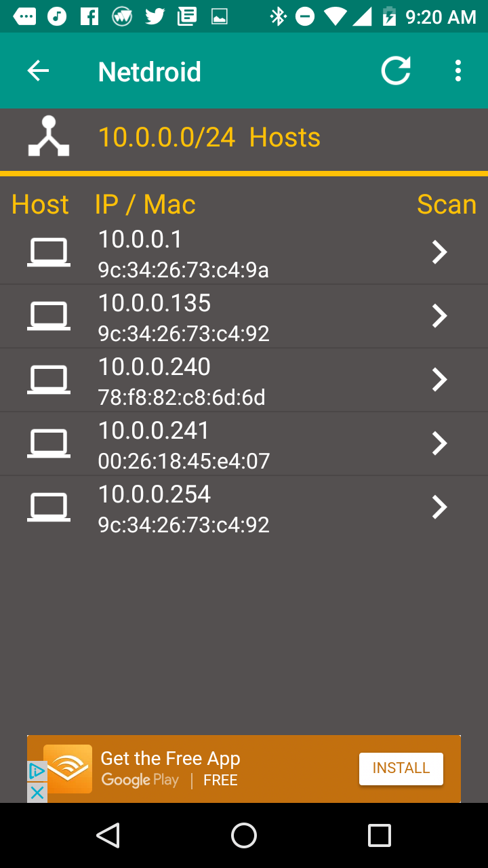Click laptop icon for host 10.0.0.135
This screenshot has height=868, width=488.
click(x=49, y=316)
